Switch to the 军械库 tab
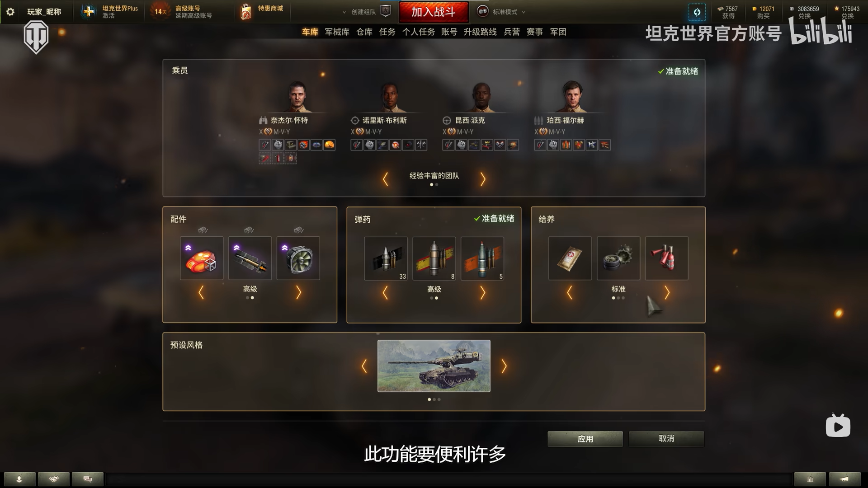 tap(337, 32)
